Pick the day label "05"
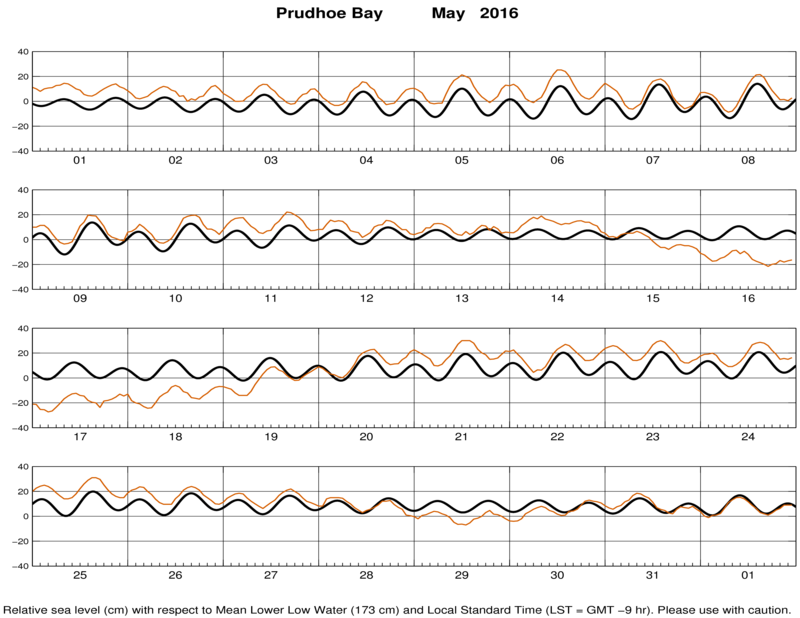This screenshot has width=800, height=618. (x=462, y=160)
